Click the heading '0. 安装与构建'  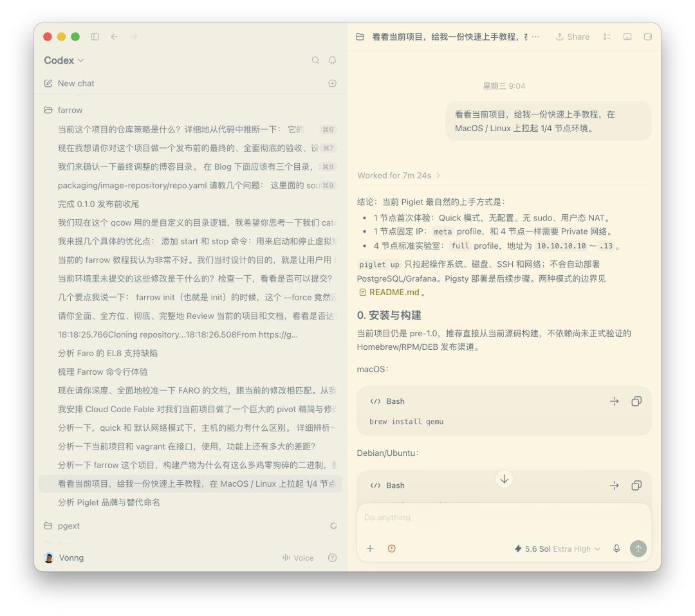point(389,315)
